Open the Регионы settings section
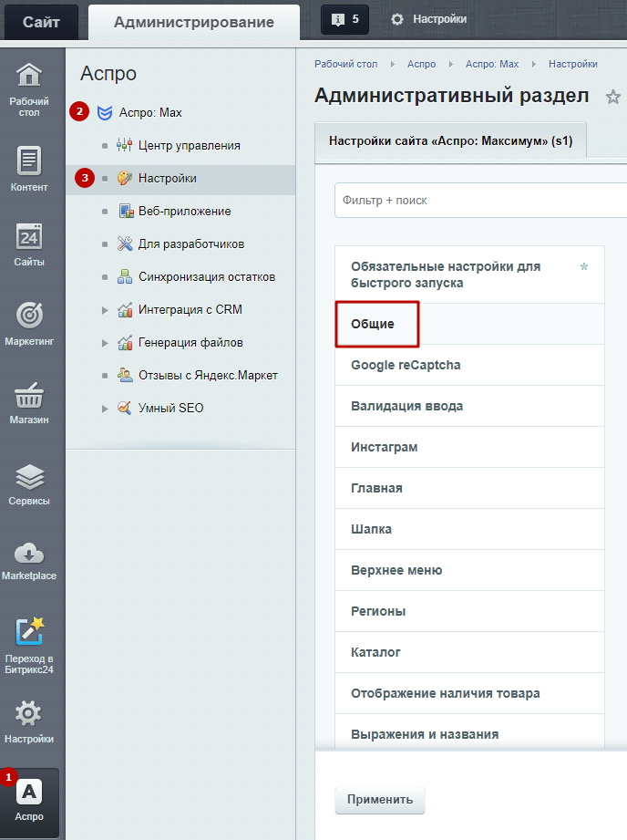This screenshot has height=840, width=627. coord(469,611)
